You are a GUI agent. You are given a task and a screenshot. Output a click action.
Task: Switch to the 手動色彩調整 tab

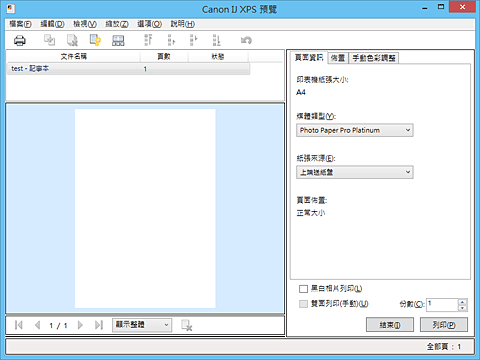pos(374,58)
